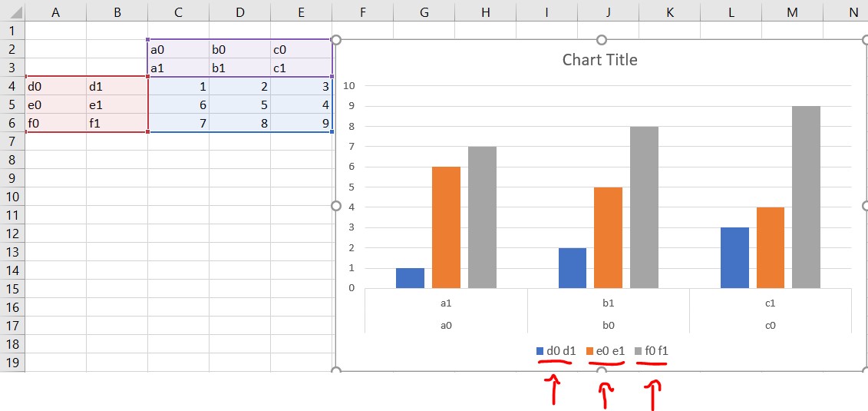868x411 pixels.
Task: Click cell containing a0
Action: (x=178, y=49)
